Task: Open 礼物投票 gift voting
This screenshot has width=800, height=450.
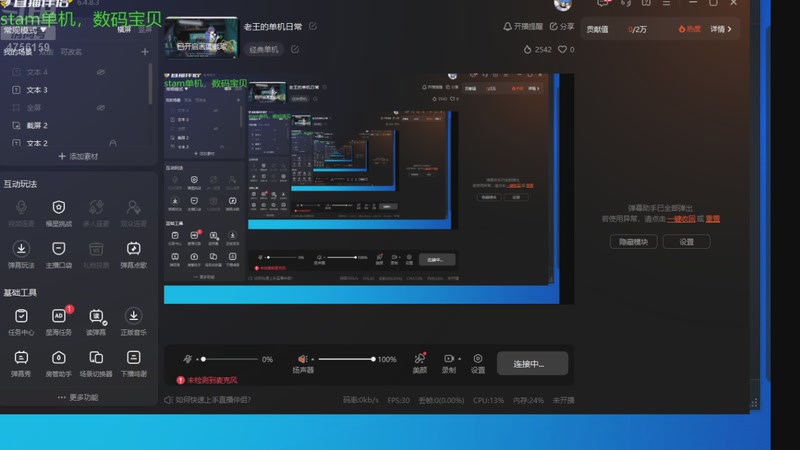Action: pos(96,255)
